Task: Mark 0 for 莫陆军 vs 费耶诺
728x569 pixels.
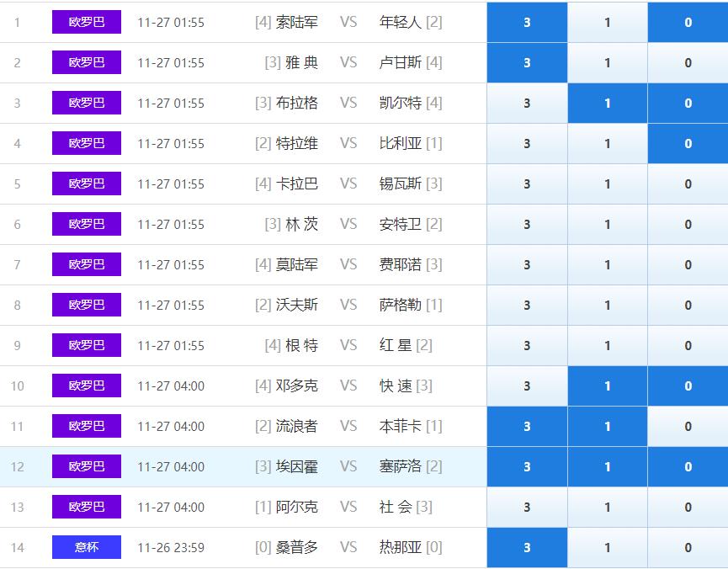Action: [x=688, y=265]
